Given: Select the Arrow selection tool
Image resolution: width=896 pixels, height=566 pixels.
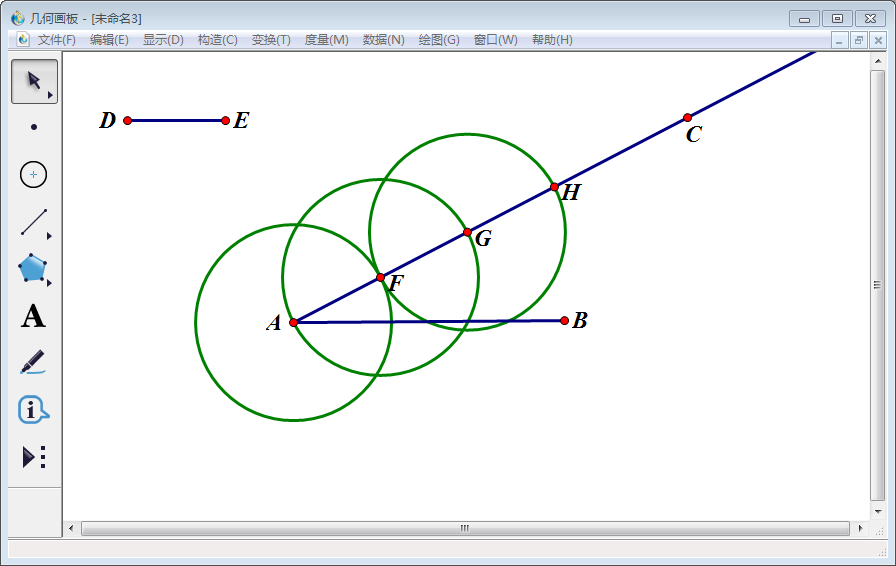Looking at the screenshot, I should 34,81.
